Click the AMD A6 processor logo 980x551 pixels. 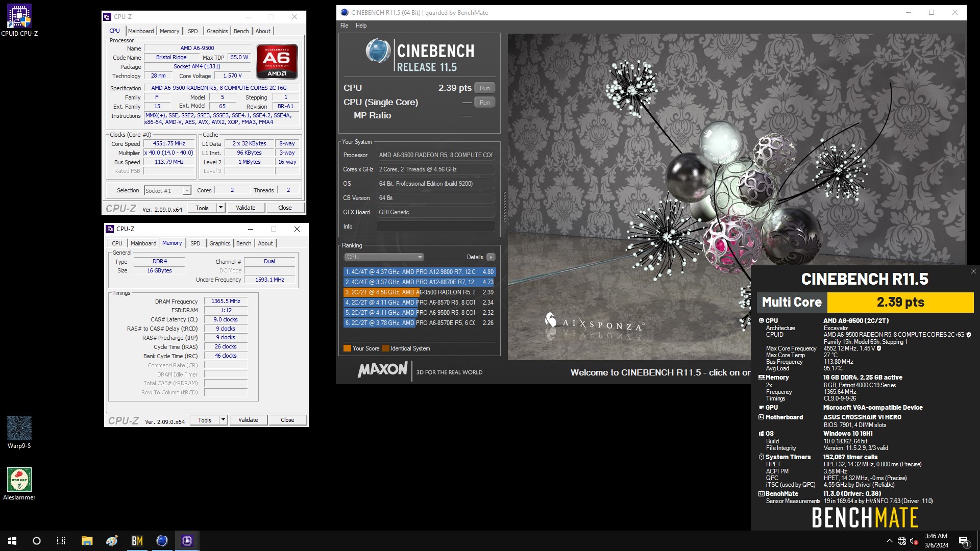point(277,61)
